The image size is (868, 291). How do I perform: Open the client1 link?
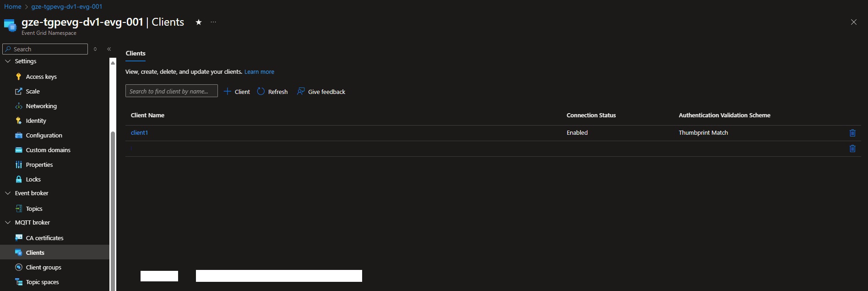(x=139, y=133)
